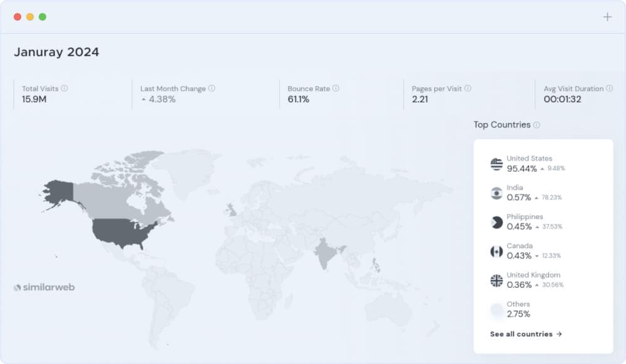Open See all countries link
This screenshot has height=364, width=626.
(526, 334)
